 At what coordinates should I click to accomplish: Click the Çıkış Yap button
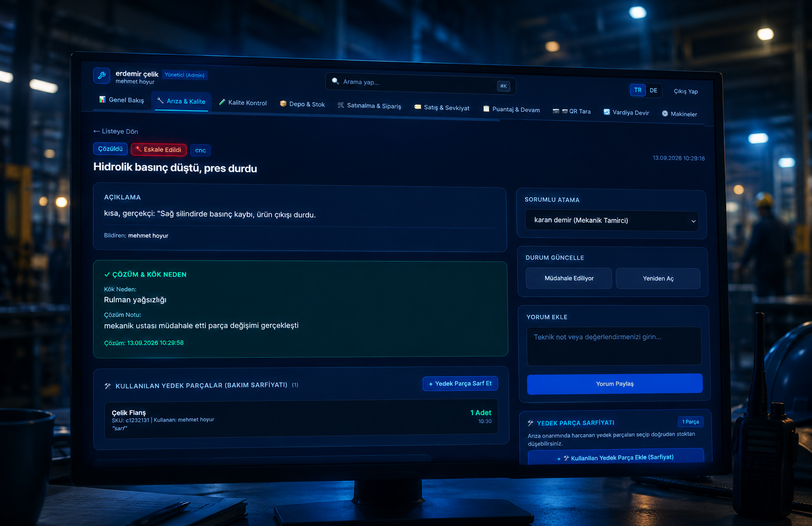pos(686,91)
